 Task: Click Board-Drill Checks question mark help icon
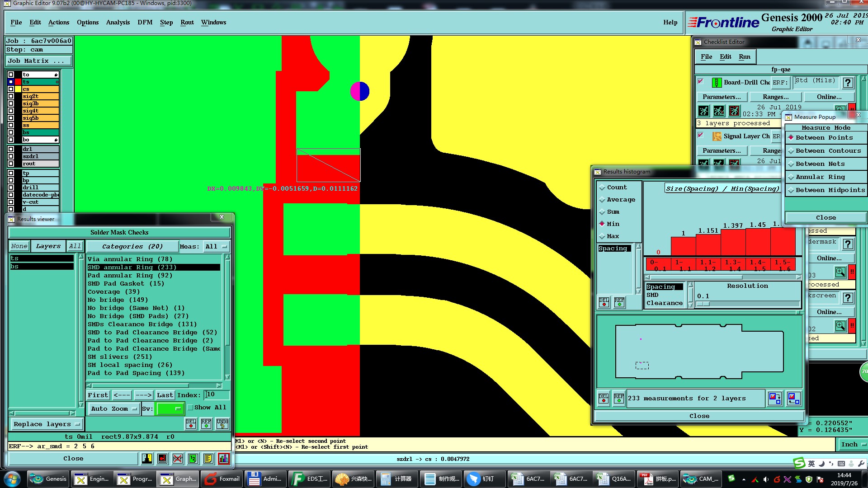click(848, 83)
